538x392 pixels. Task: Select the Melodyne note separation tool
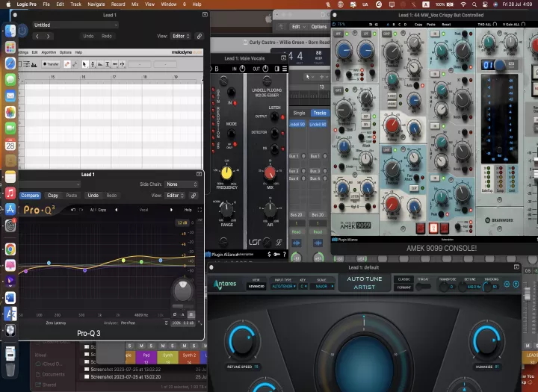coord(122,64)
